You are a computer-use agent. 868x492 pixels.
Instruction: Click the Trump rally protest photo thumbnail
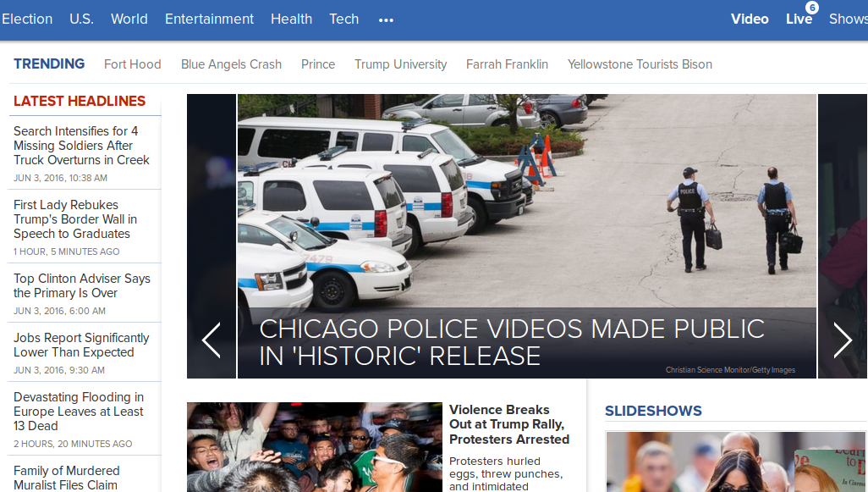coord(314,447)
